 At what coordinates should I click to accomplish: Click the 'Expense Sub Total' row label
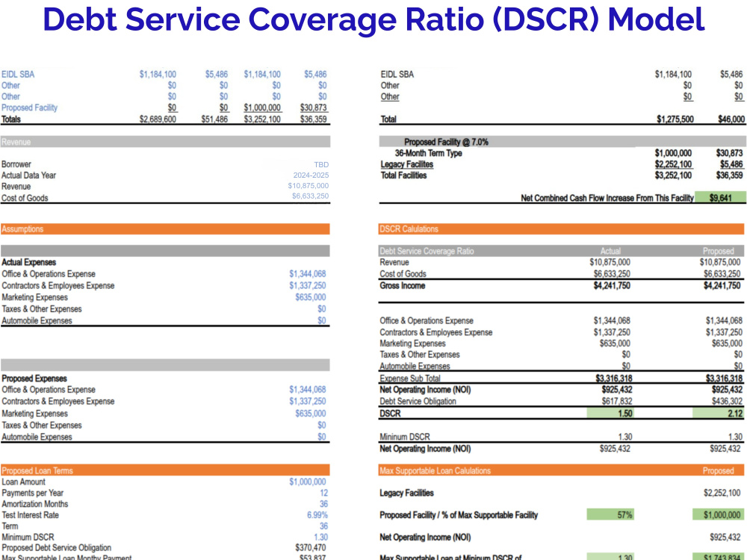coord(409,379)
